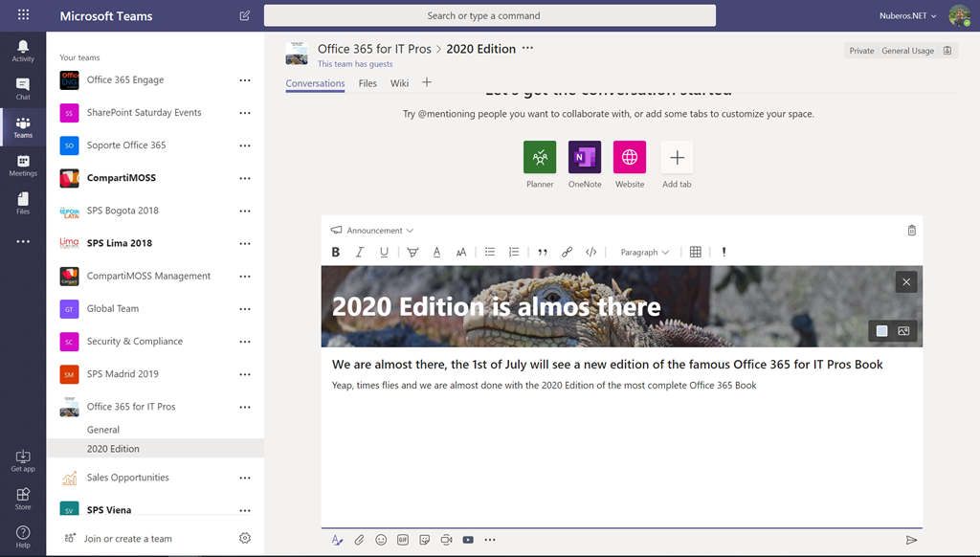Add a new tab with plus icon

tap(426, 82)
